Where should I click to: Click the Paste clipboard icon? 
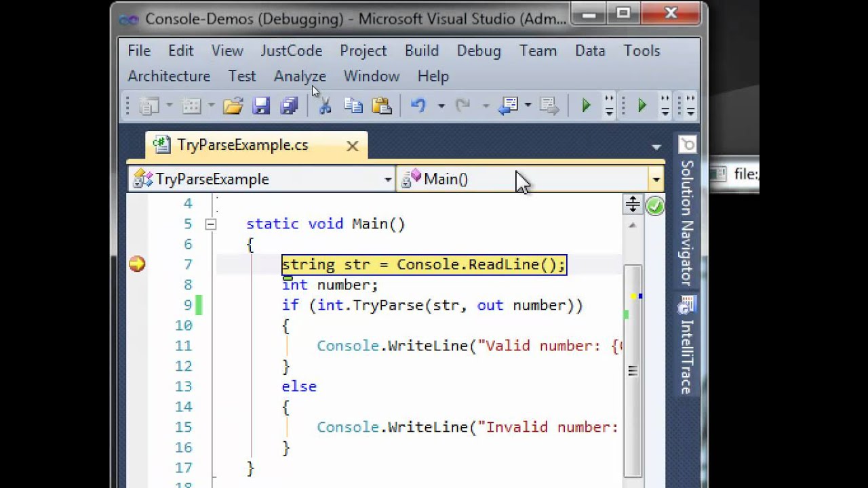tap(382, 106)
